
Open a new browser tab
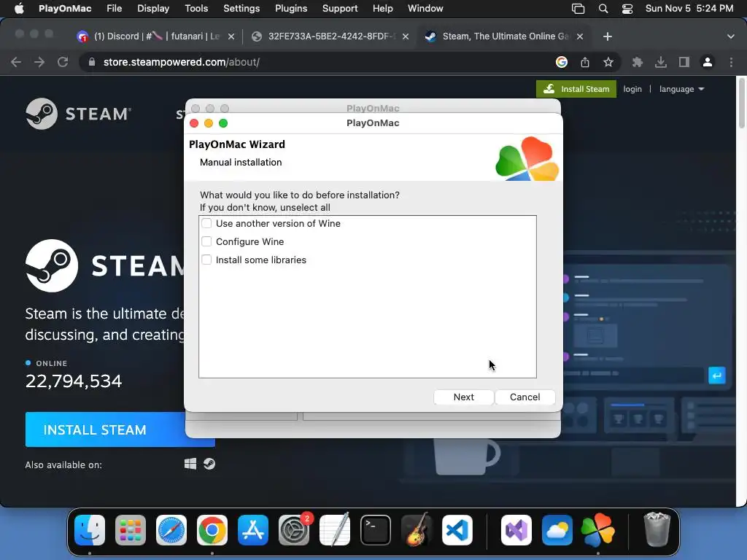click(x=608, y=36)
